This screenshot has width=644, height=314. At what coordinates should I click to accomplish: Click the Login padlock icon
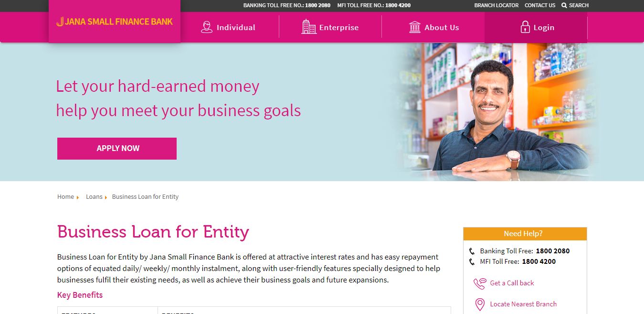tap(524, 27)
